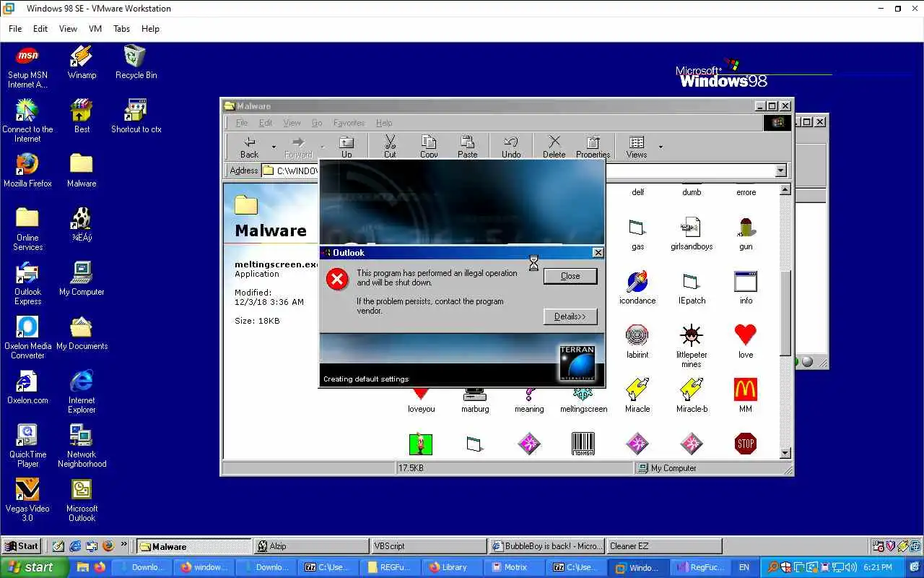Image resolution: width=924 pixels, height=578 pixels.
Task: Open VMware Tabs menu
Action: tap(121, 29)
